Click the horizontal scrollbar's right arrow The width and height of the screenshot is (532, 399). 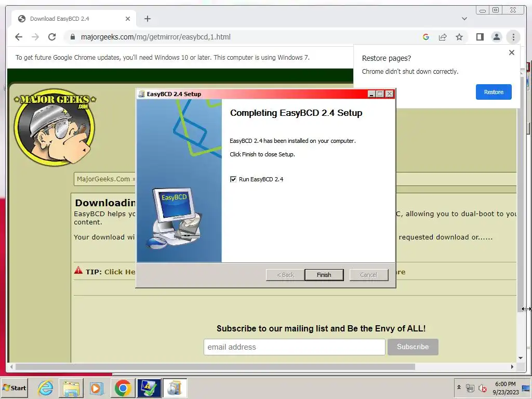coord(512,367)
